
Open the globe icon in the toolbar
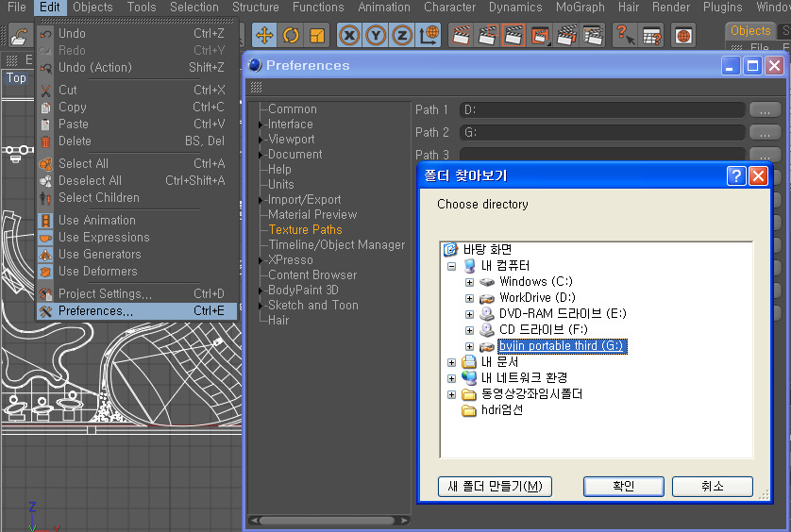pos(683,35)
